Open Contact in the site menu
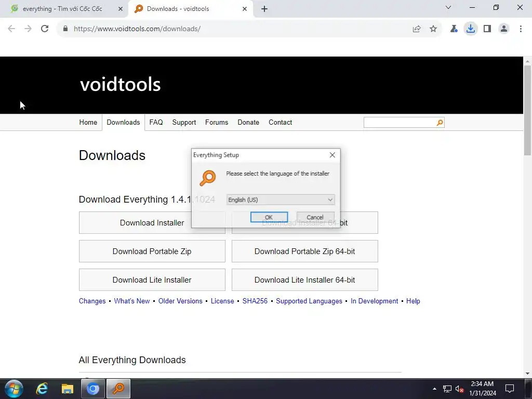 pyautogui.click(x=280, y=123)
